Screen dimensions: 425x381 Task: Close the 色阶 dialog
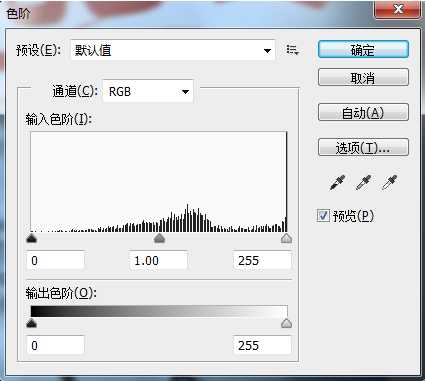click(x=398, y=9)
